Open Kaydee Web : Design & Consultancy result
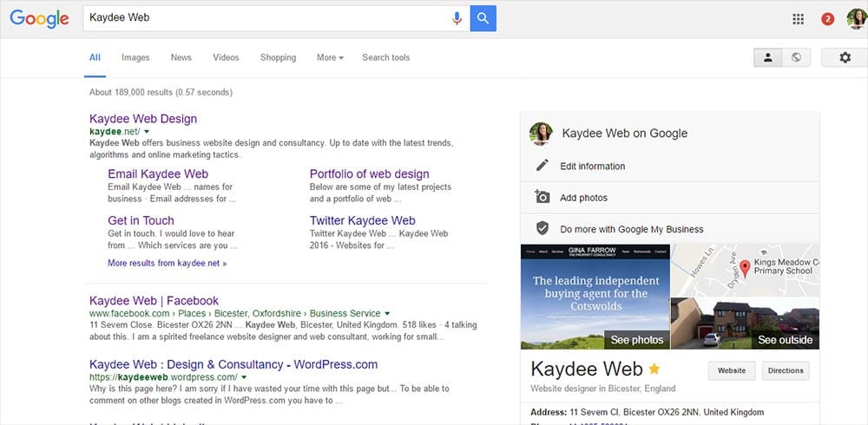 click(233, 364)
